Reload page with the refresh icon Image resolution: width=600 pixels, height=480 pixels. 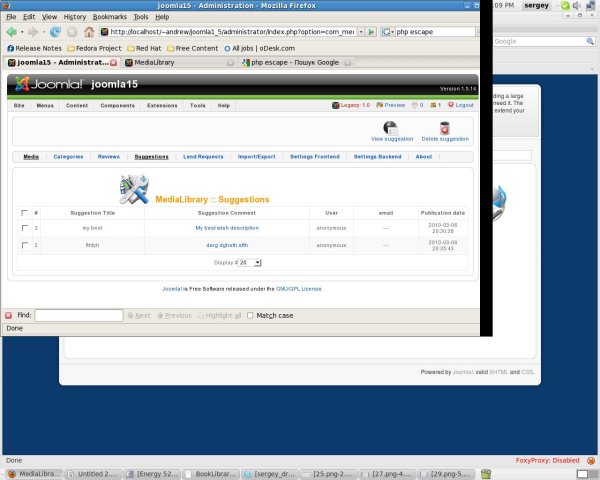click(x=55, y=32)
